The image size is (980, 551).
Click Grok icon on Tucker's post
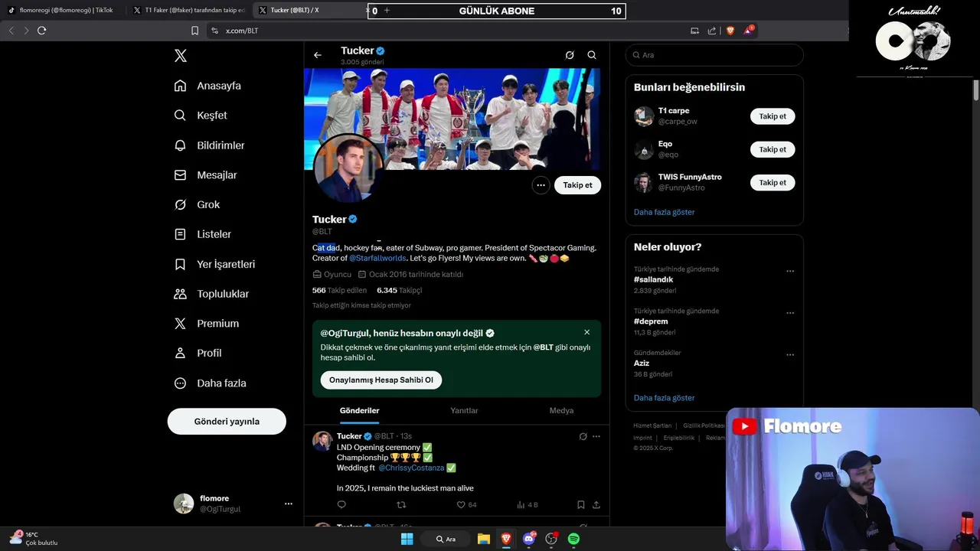tap(583, 437)
